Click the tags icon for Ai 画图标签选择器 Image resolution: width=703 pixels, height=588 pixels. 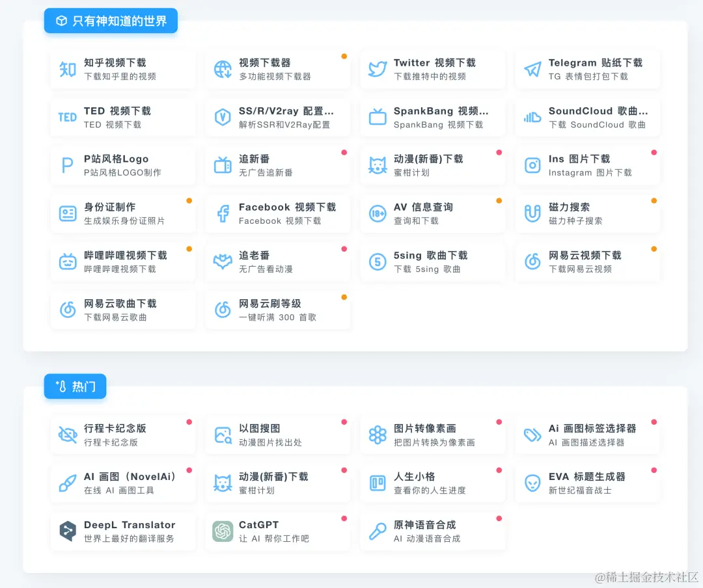(x=532, y=434)
